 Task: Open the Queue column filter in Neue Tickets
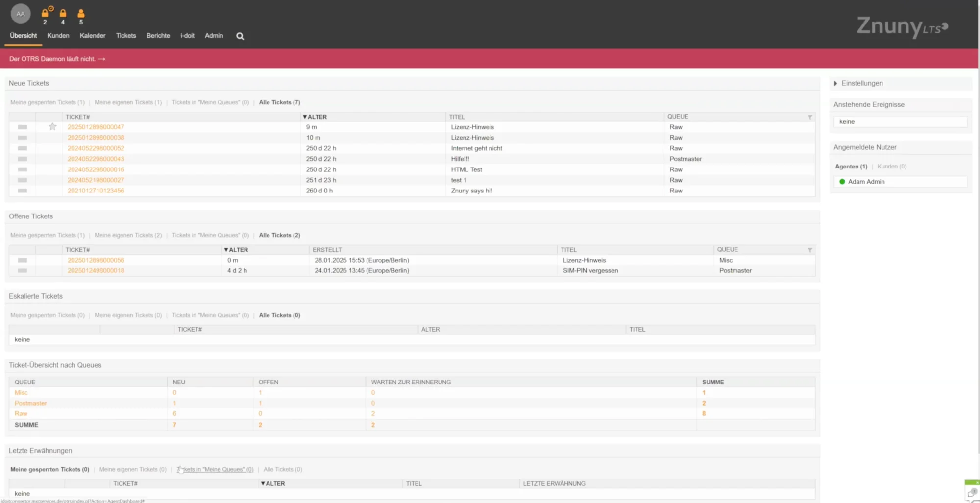tap(810, 117)
